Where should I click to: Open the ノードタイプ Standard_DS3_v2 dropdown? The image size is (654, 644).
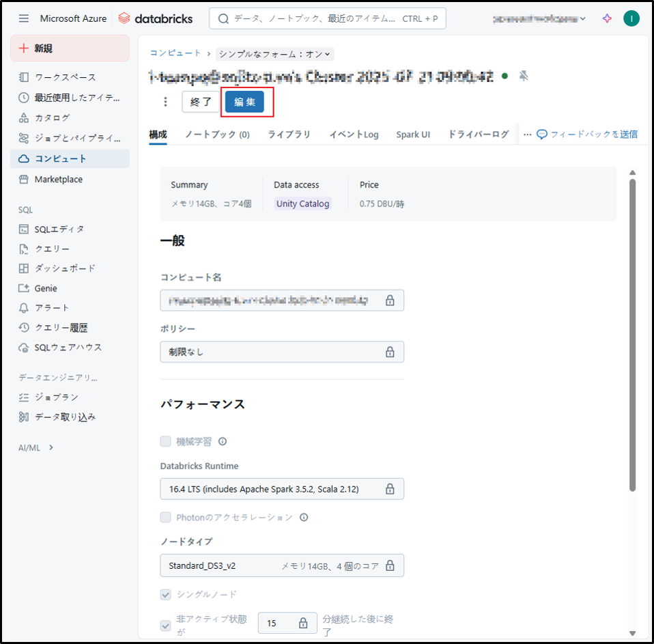(x=282, y=565)
